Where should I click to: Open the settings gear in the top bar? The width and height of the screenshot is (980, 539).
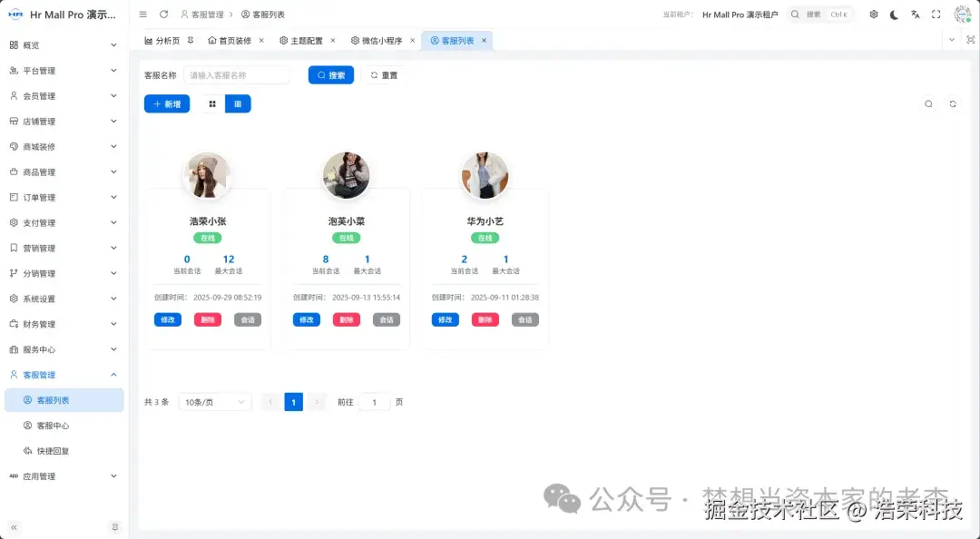pyautogui.click(x=873, y=14)
